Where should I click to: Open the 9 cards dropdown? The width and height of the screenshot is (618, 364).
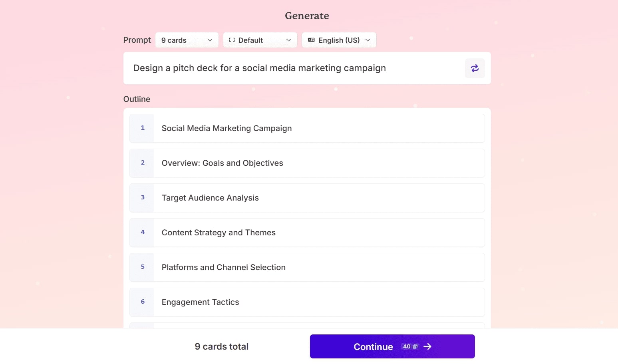pos(187,40)
